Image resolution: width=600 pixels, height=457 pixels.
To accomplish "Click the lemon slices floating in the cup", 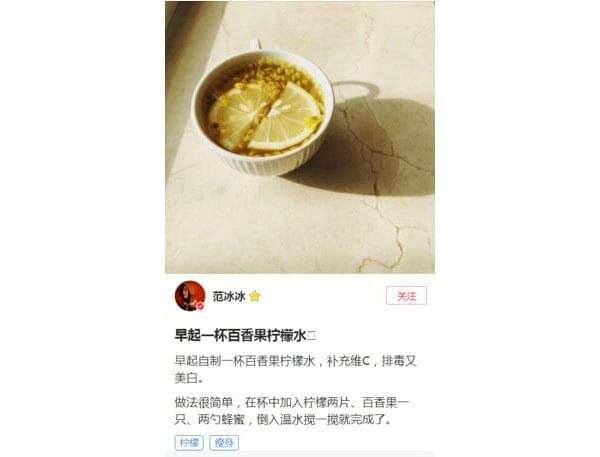I will (265, 117).
